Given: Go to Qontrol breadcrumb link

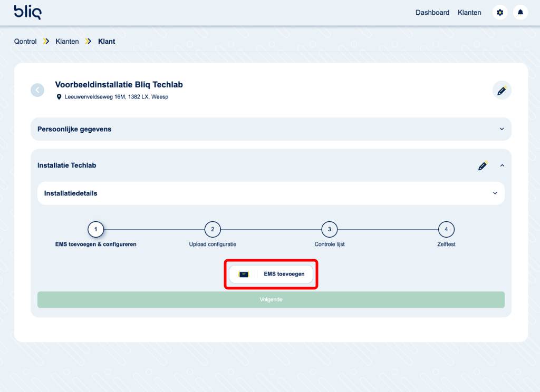Looking at the screenshot, I should [25, 41].
